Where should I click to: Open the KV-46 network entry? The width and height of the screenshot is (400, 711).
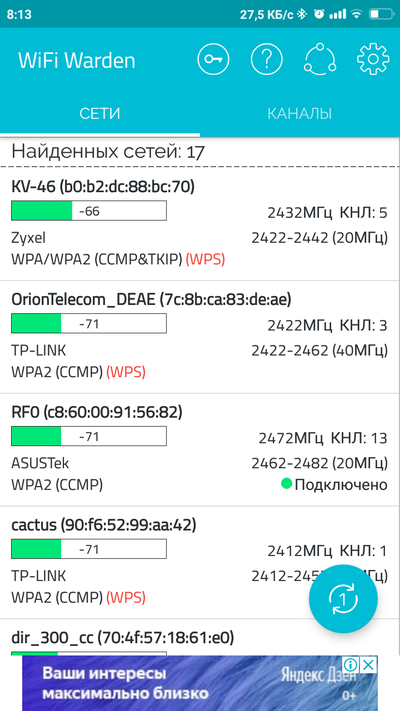tap(200, 224)
